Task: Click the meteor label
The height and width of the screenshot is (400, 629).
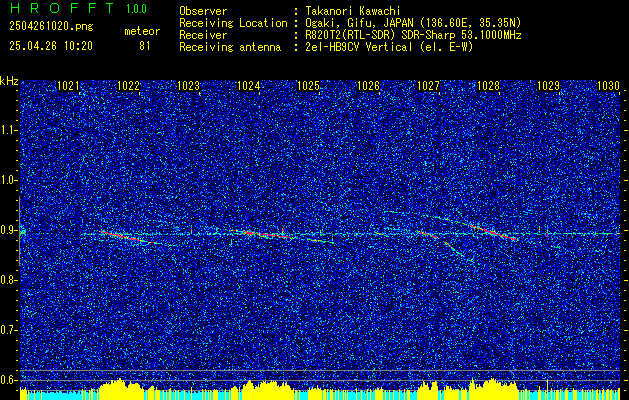Action: pos(142,31)
